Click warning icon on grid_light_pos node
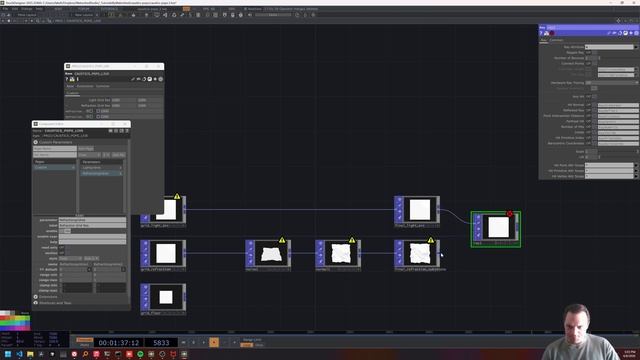 point(177,196)
